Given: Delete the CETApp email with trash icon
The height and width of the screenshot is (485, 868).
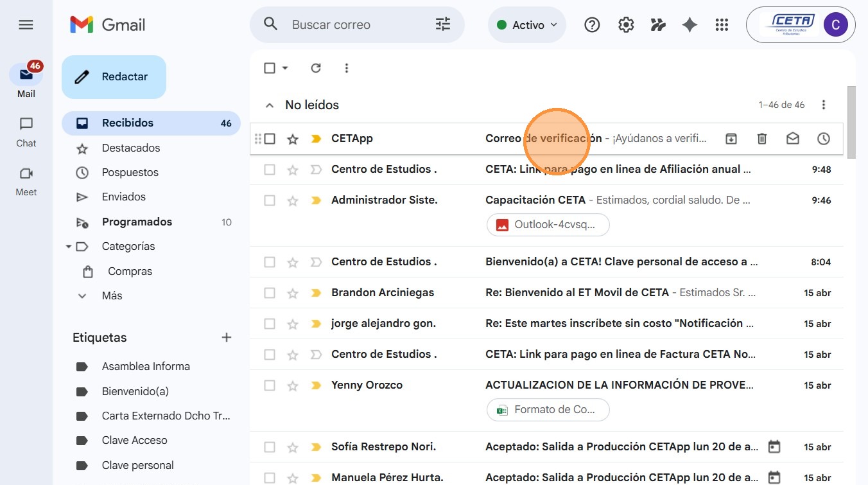Looking at the screenshot, I should click(762, 139).
